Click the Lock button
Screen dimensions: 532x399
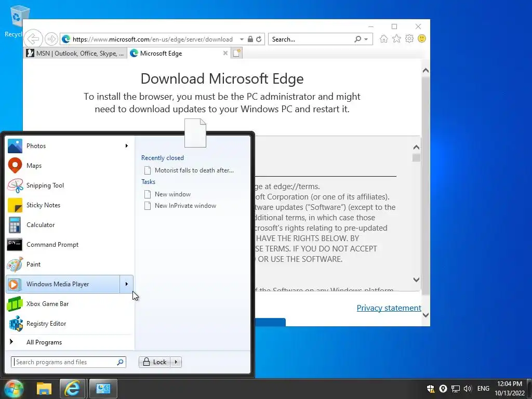coord(155,362)
